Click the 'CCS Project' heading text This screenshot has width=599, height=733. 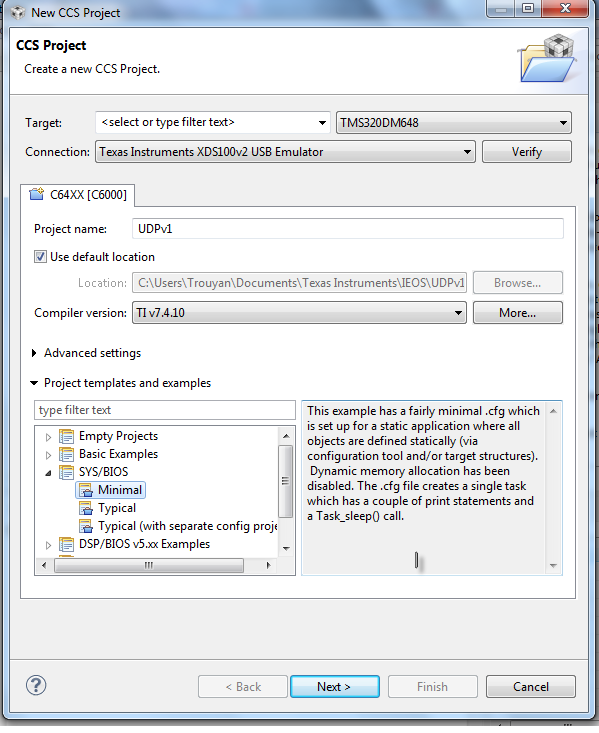(x=51, y=45)
